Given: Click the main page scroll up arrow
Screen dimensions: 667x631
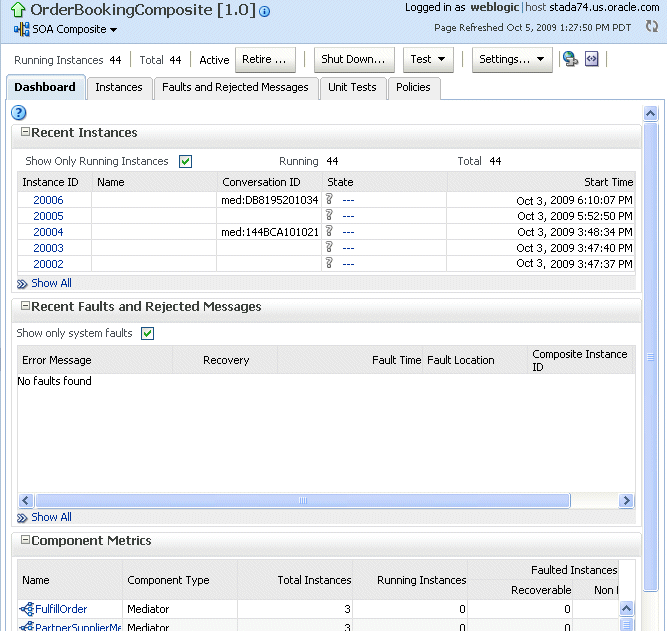Looking at the screenshot, I should tap(650, 113).
